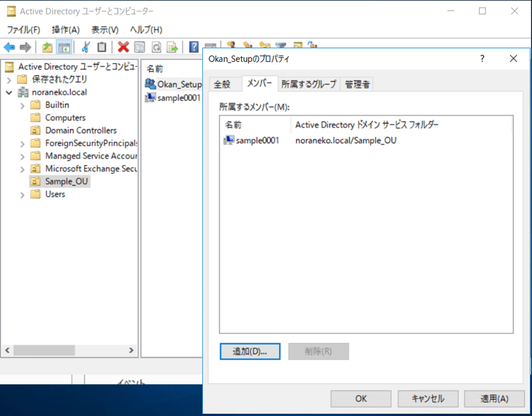The width and height of the screenshot is (532, 416).
Task: Click the tree scrollbar right arrow
Action: click(132, 350)
